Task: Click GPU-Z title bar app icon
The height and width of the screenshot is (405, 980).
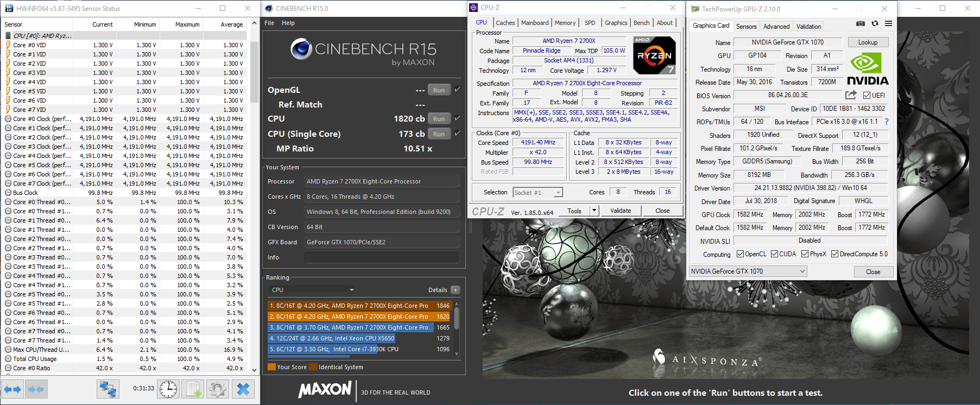Action: 695,9
